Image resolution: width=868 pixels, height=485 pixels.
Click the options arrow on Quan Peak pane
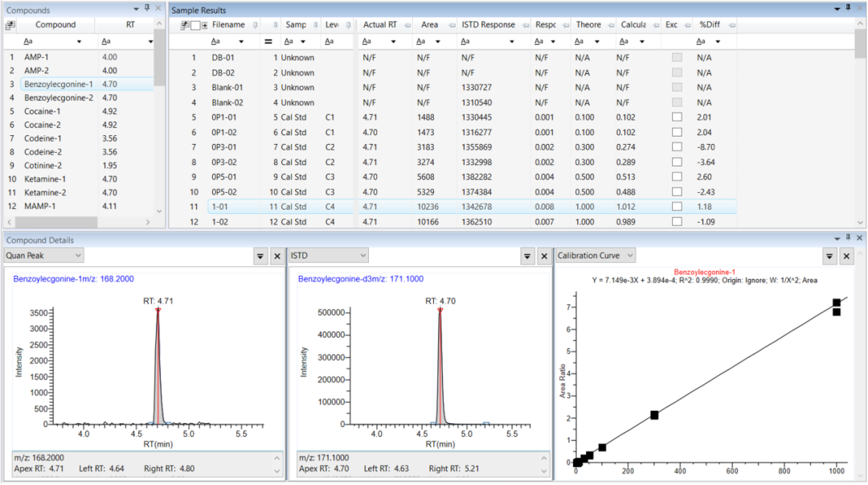coord(260,256)
